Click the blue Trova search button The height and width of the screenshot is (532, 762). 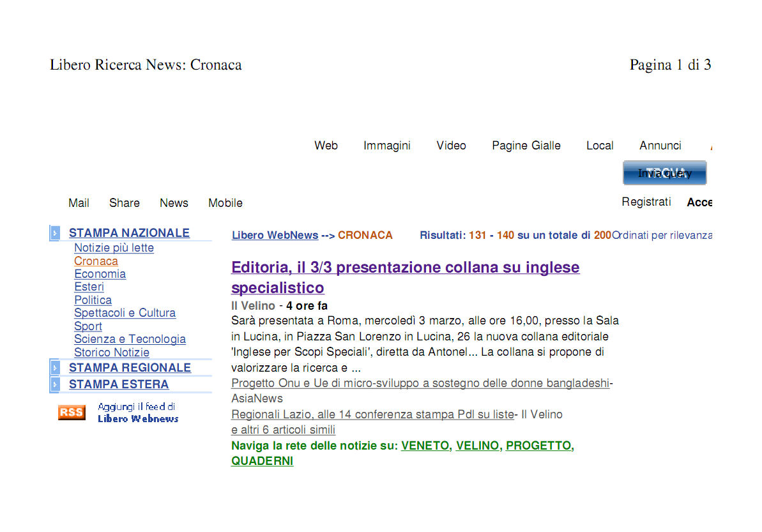(664, 173)
